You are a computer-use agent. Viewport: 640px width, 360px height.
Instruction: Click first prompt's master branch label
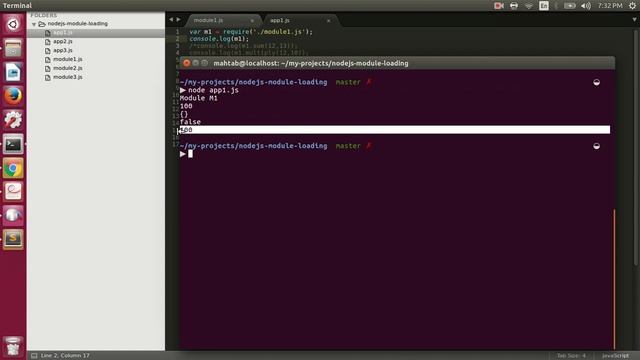[348, 82]
